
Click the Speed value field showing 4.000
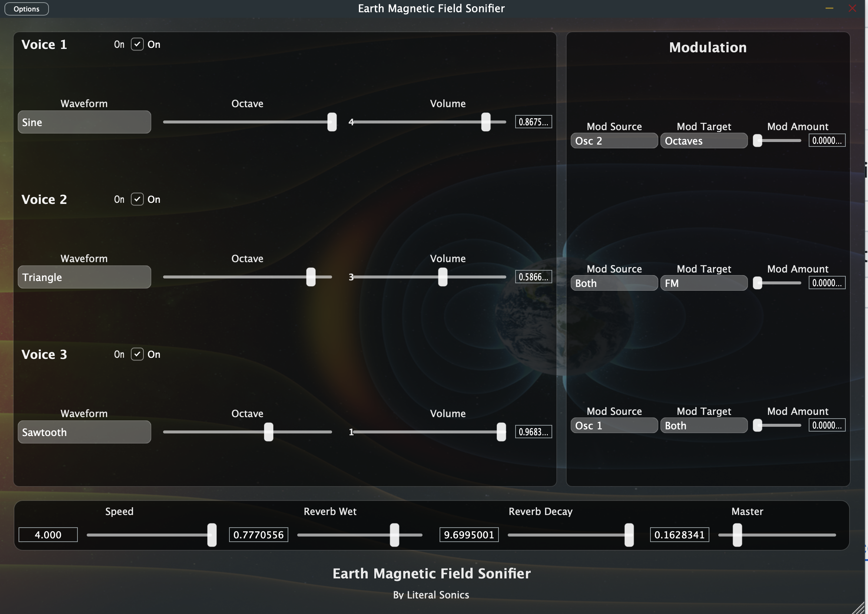(x=48, y=535)
